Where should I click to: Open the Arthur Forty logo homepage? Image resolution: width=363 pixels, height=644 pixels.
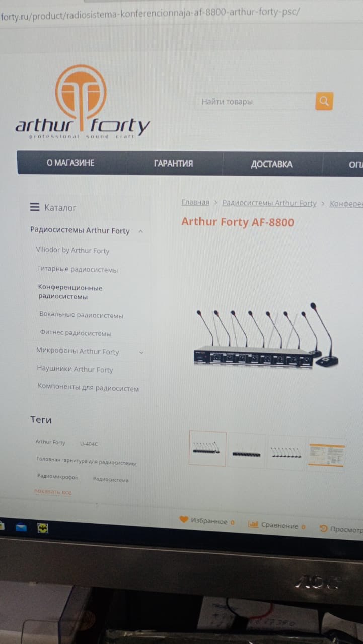click(x=82, y=102)
